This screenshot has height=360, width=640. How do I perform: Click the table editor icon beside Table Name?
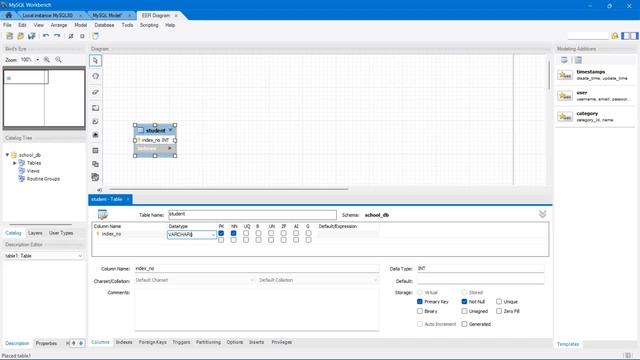point(102,214)
